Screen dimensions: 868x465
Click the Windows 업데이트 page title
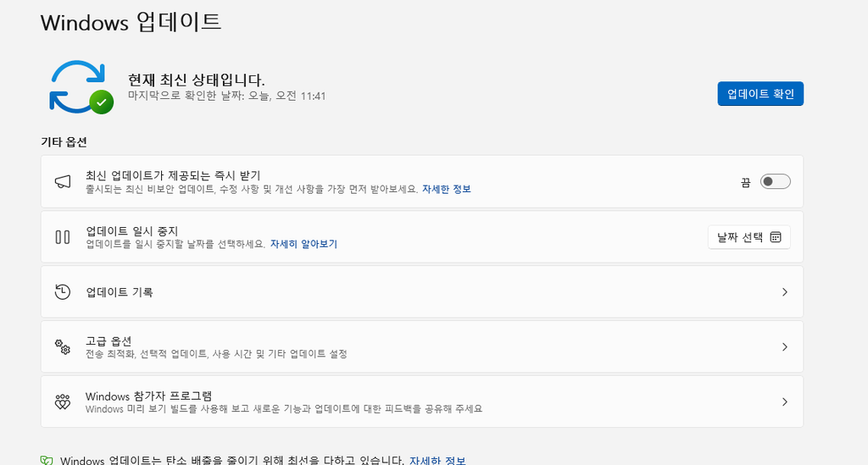point(131,22)
